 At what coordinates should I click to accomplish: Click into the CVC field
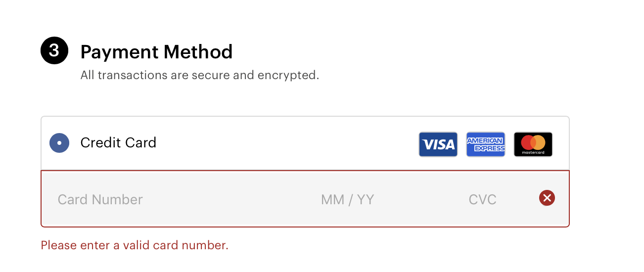click(x=482, y=199)
